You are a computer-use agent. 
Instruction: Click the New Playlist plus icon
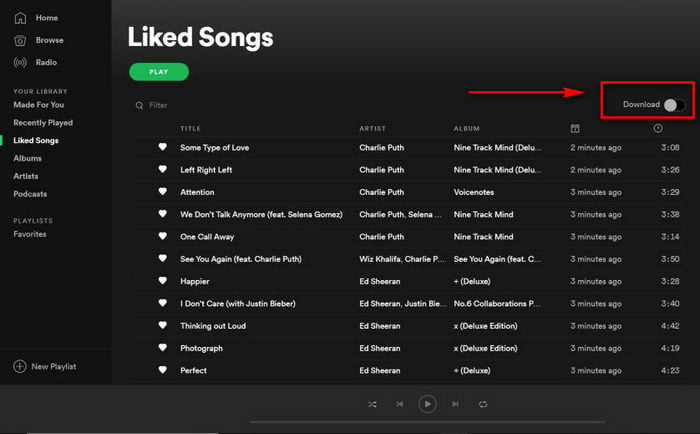(x=20, y=367)
